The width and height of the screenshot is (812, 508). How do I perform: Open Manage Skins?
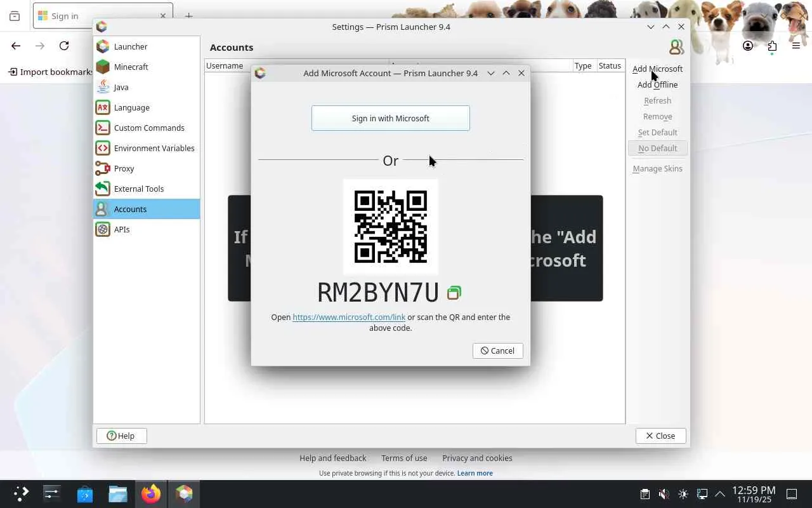click(657, 168)
